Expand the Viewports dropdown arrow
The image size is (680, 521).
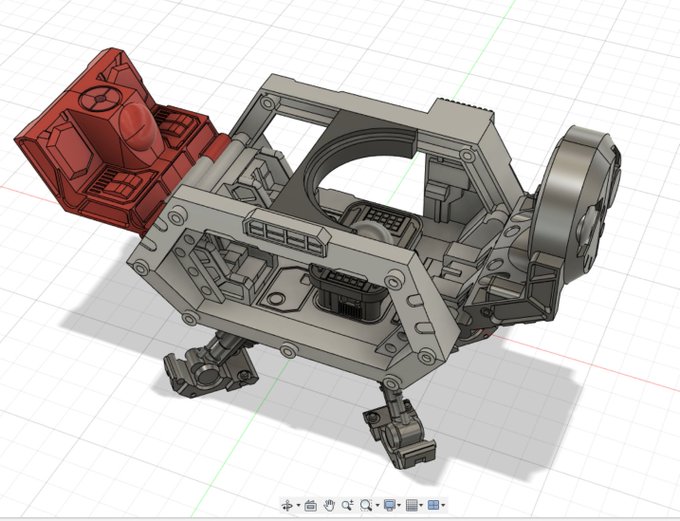(x=443, y=505)
